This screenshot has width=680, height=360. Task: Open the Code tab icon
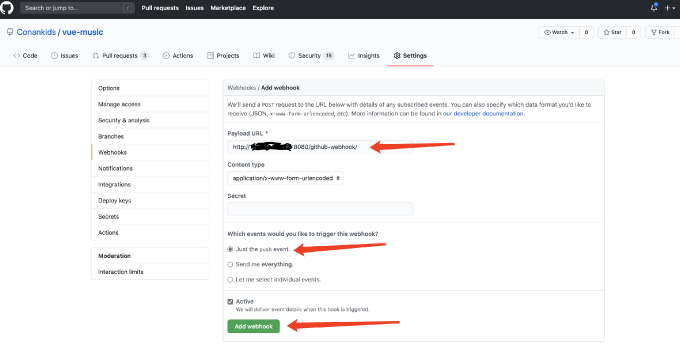17,56
